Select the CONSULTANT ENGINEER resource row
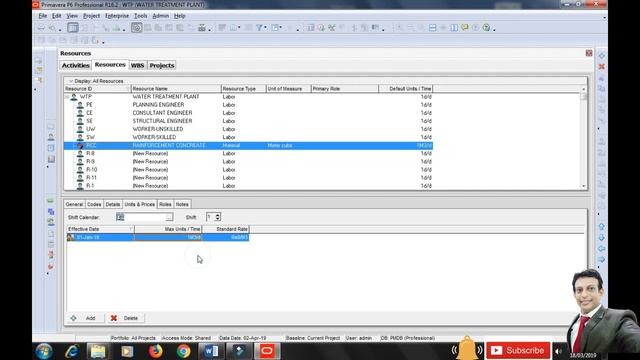The width and height of the screenshot is (640, 360). pyautogui.click(x=249, y=113)
